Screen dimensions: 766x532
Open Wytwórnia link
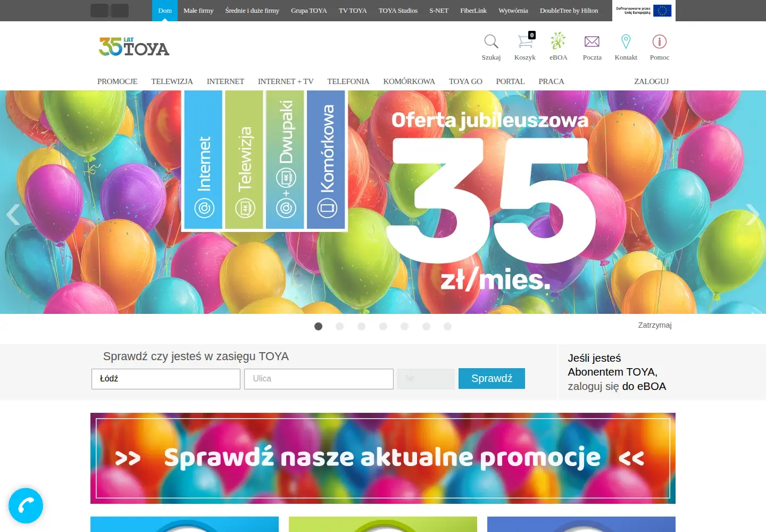click(x=513, y=11)
